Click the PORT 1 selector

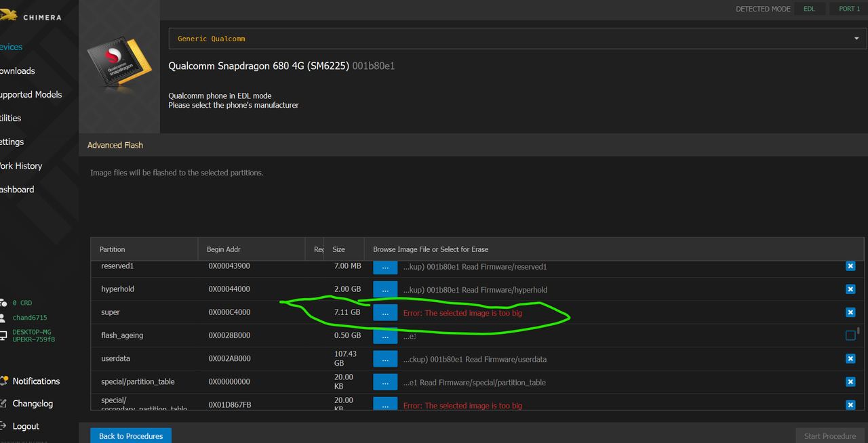click(849, 9)
